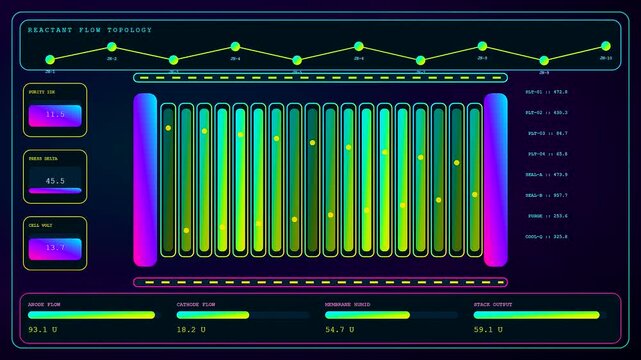641x360 pixels.
Task: Click the Cathode Flow progress bar
Action: pos(244,315)
